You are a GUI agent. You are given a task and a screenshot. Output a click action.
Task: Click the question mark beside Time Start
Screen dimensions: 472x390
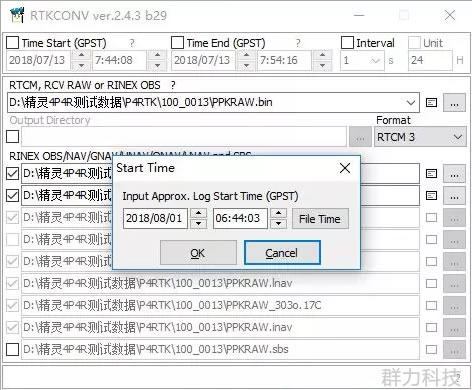(x=132, y=43)
